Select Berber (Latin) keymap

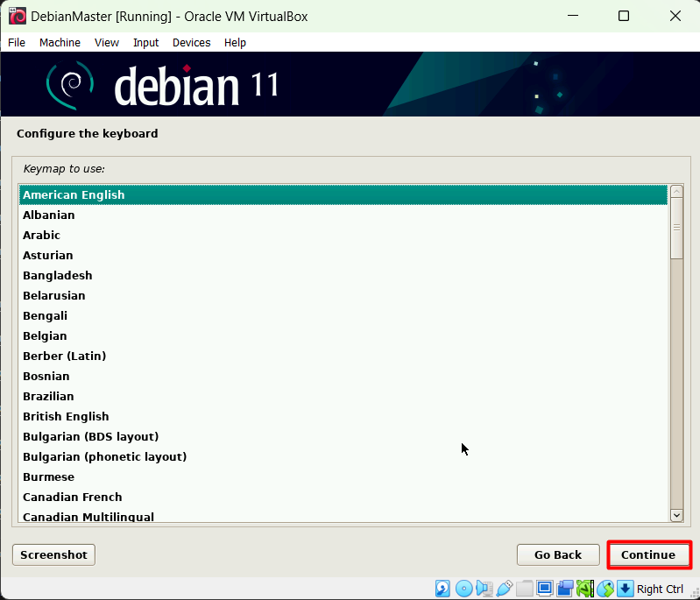point(343,356)
